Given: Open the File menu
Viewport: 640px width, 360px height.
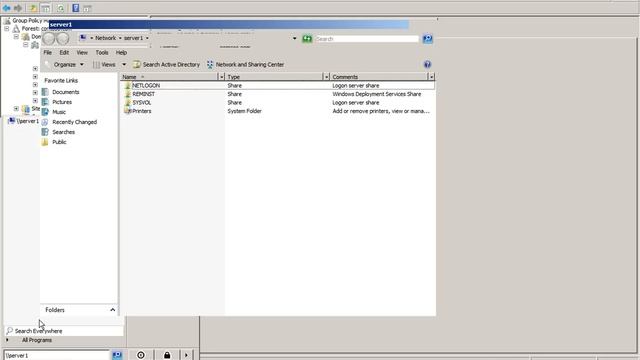Looking at the screenshot, I should 47,53.
